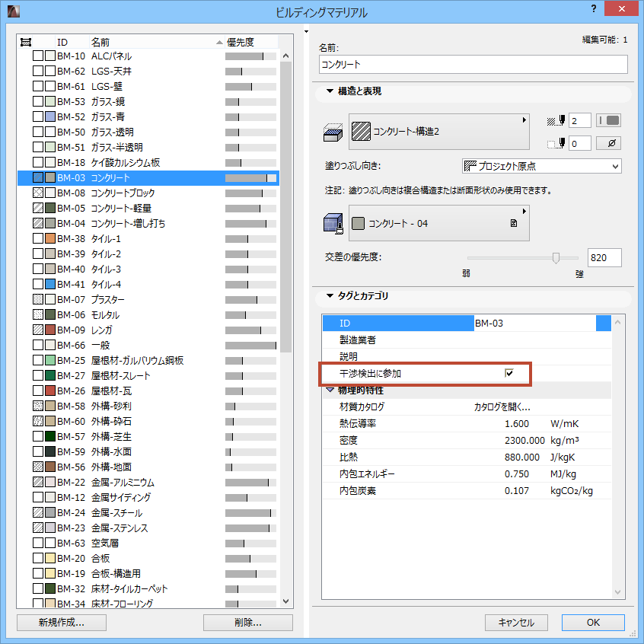Image resolution: width=644 pixels, height=644 pixels.
Task: Click カタログを開く... in 材質カタログ row
Action: 502,406
